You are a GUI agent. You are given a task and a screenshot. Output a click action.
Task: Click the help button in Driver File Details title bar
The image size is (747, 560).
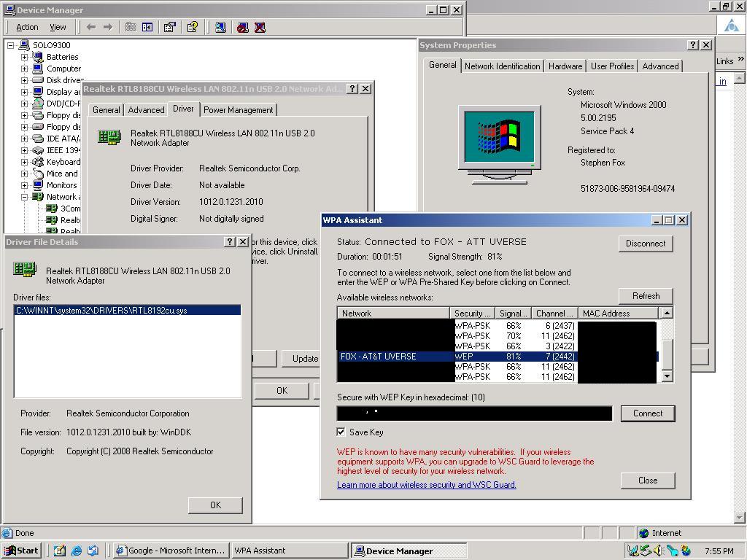(230, 242)
